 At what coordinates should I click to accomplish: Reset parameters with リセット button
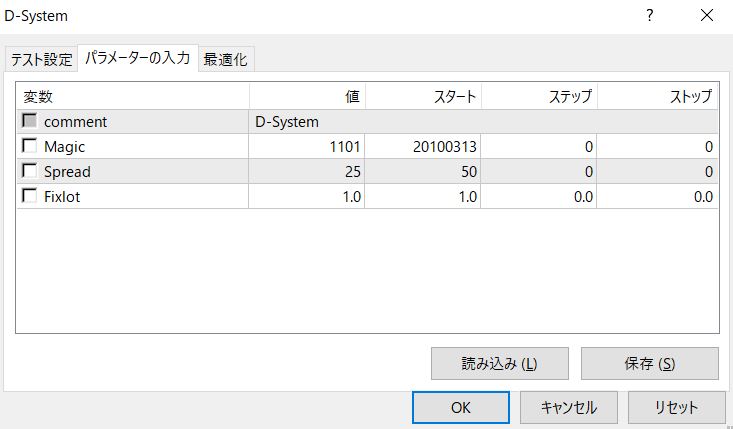coord(676,408)
